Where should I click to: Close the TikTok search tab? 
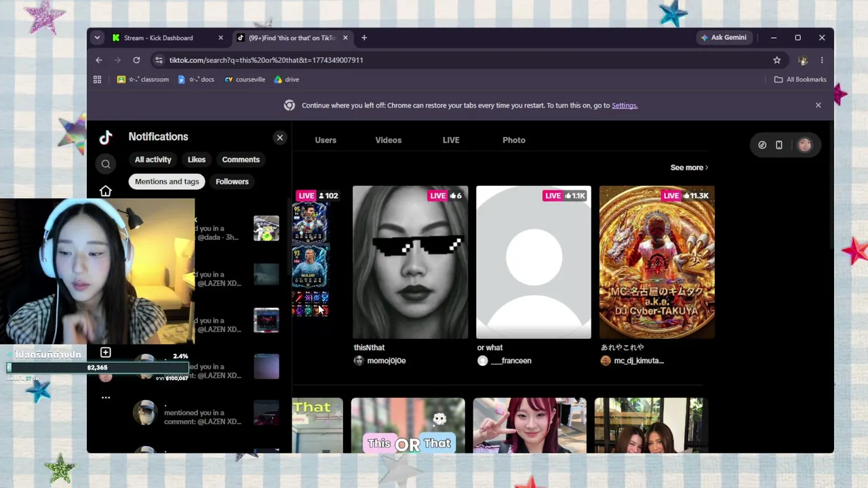tap(345, 38)
